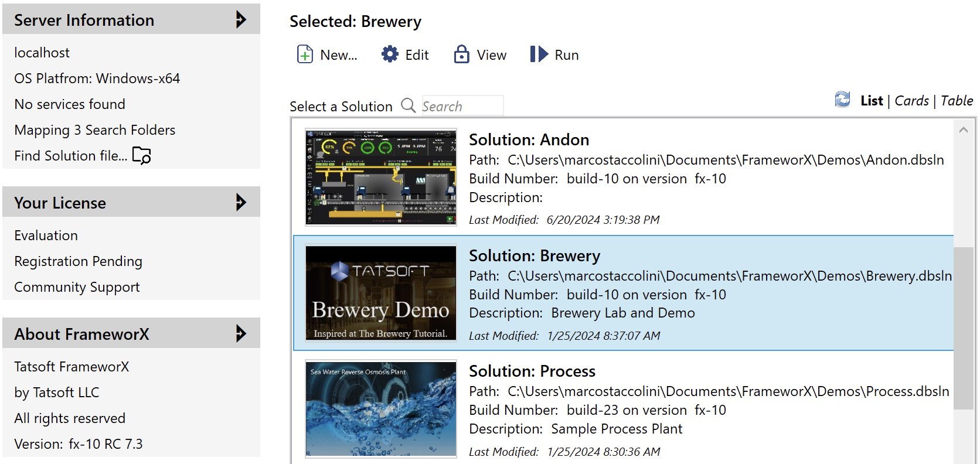Switch to List view
This screenshot has height=464, width=980.
(x=872, y=101)
